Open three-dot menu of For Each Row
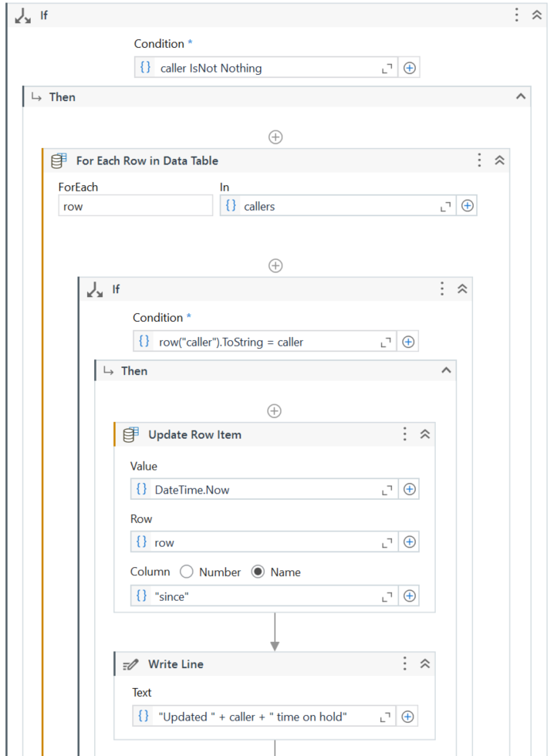This screenshot has width=554, height=756. click(x=479, y=160)
